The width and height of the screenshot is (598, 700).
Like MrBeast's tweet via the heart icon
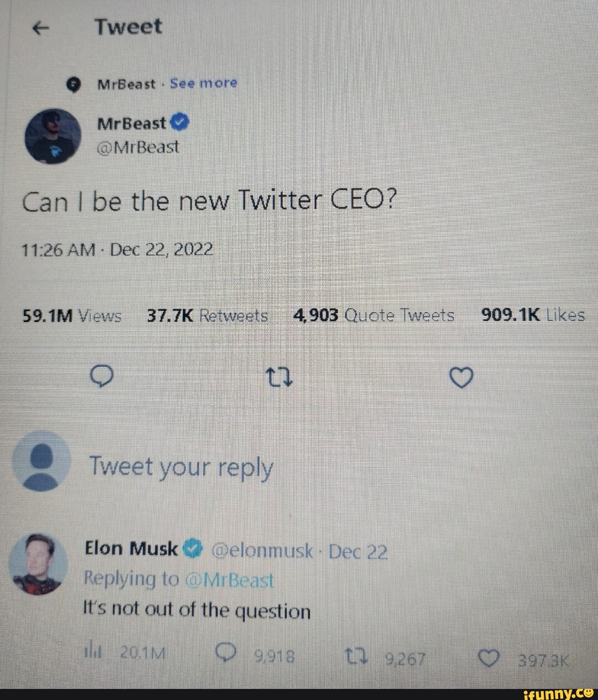pyautogui.click(x=462, y=378)
